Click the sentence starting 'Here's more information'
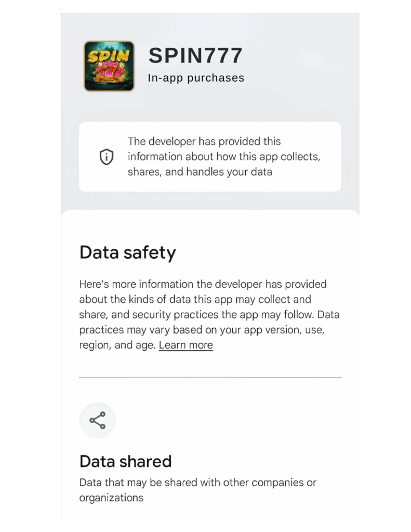Screen dimensions: 411x532 coord(203,285)
